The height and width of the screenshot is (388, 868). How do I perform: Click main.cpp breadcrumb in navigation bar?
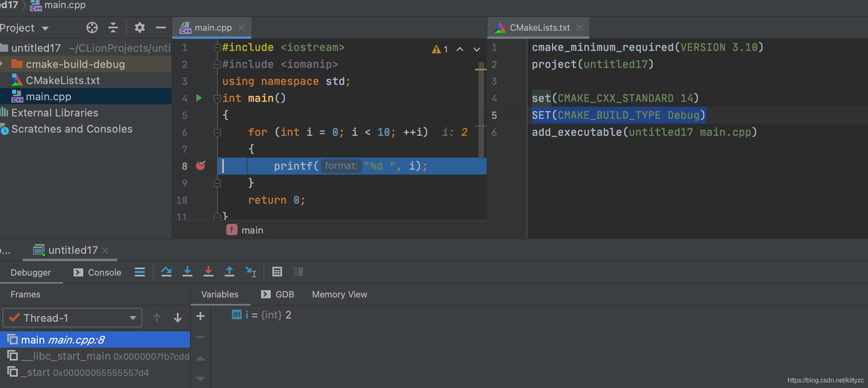58,6
